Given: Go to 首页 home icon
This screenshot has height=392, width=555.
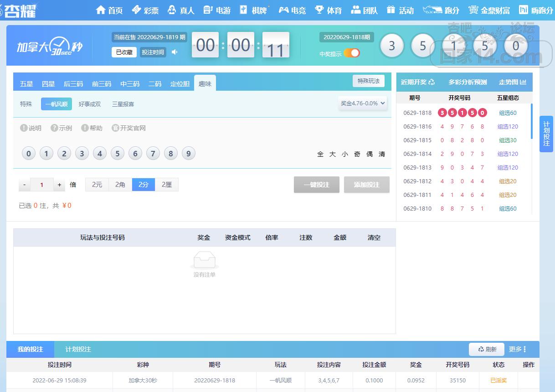Looking at the screenshot, I should pos(101,10).
